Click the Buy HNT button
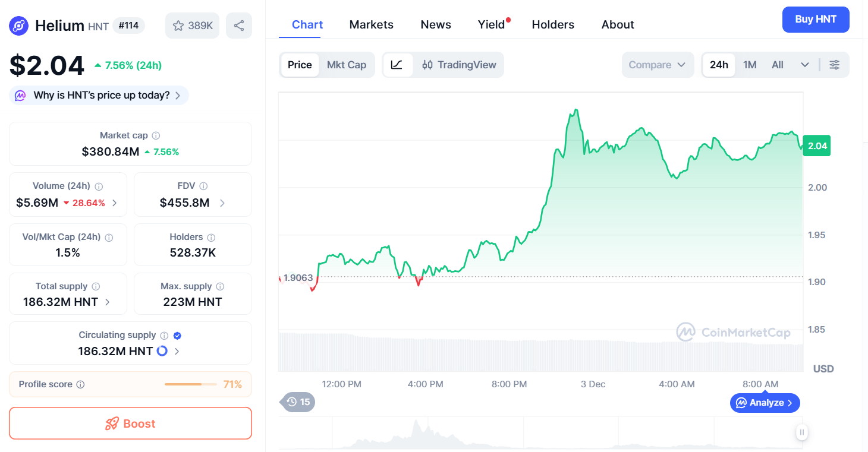The height and width of the screenshot is (452, 868). click(x=816, y=19)
